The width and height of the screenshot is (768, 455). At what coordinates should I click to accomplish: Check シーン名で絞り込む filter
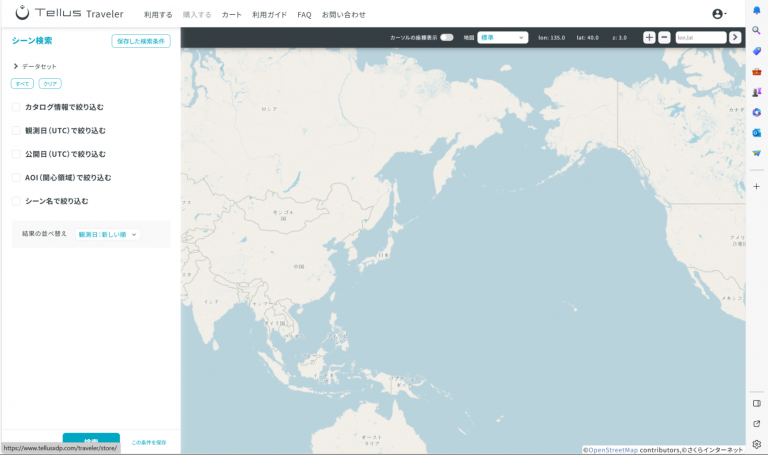pos(16,201)
